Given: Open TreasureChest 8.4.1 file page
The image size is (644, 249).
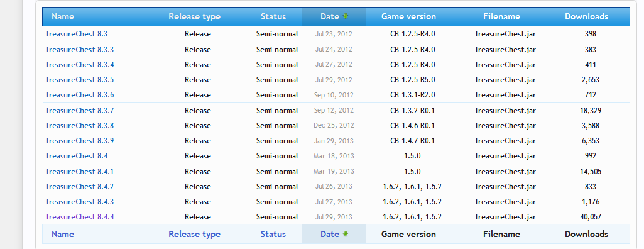Looking at the screenshot, I should click(x=80, y=171).
